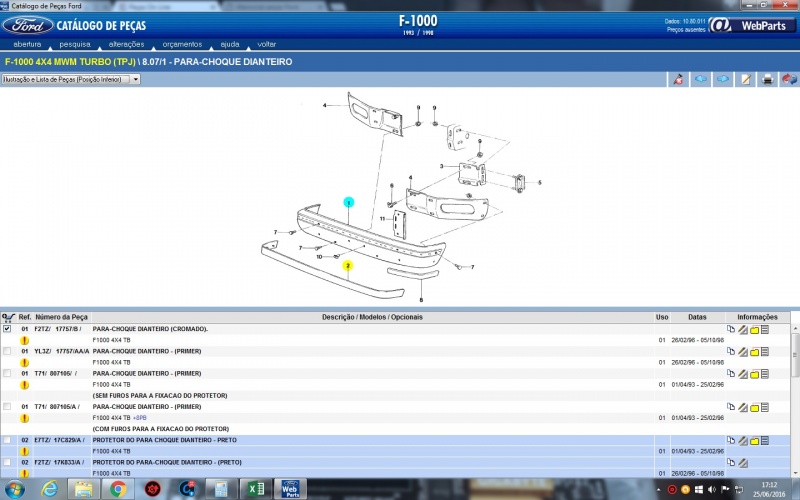Check the E7TZ/ 17C829/A part checkbox

7,440
